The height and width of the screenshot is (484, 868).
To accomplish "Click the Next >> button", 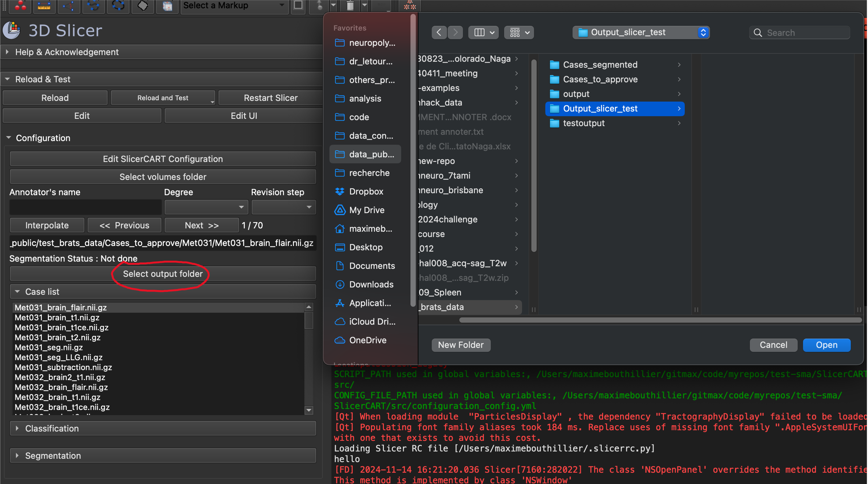I will (x=201, y=225).
